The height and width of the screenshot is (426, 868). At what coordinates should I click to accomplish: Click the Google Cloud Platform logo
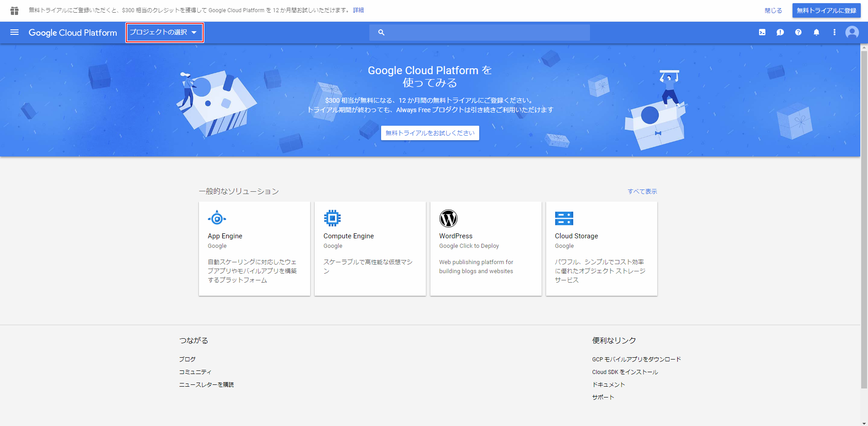(73, 33)
